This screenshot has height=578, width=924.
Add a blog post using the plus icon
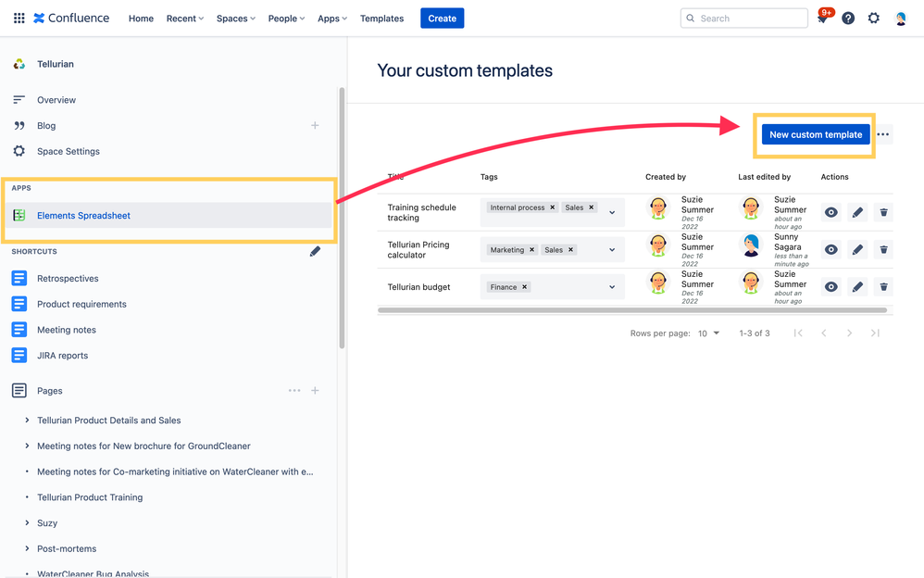[x=315, y=125]
